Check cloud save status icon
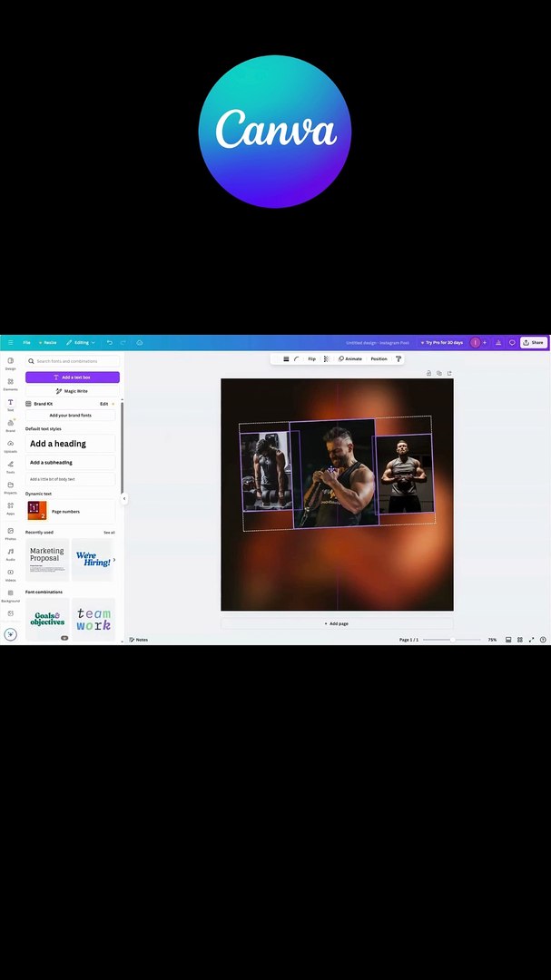This screenshot has width=551, height=980. 140,342
